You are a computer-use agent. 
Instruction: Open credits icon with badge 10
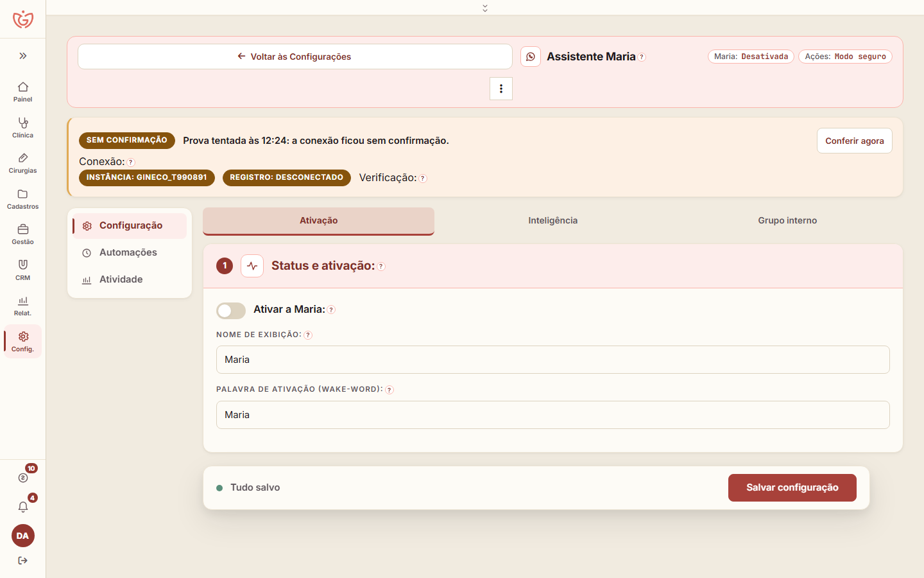(x=23, y=477)
